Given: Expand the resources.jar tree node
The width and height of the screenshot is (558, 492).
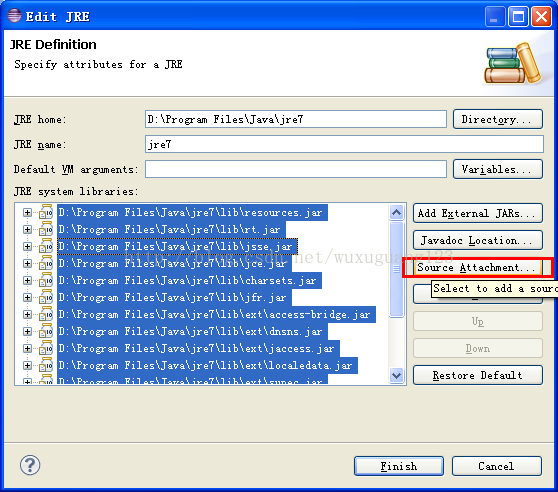Looking at the screenshot, I should 27,212.
